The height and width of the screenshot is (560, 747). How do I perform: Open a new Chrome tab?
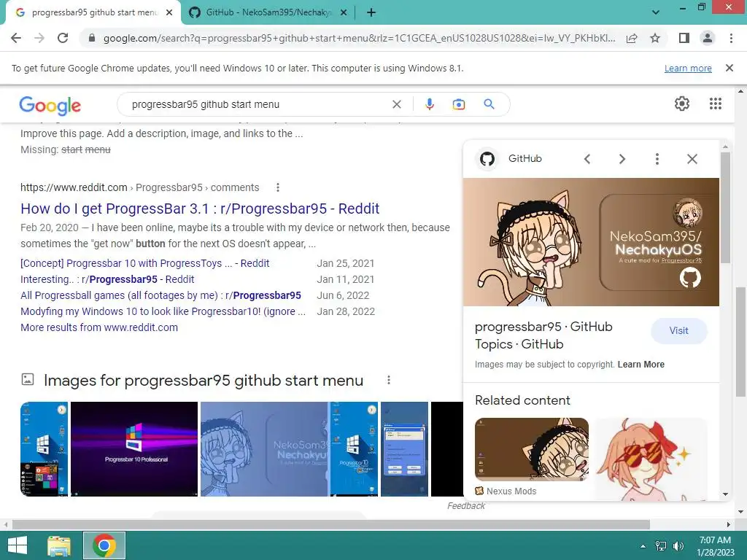point(371,12)
